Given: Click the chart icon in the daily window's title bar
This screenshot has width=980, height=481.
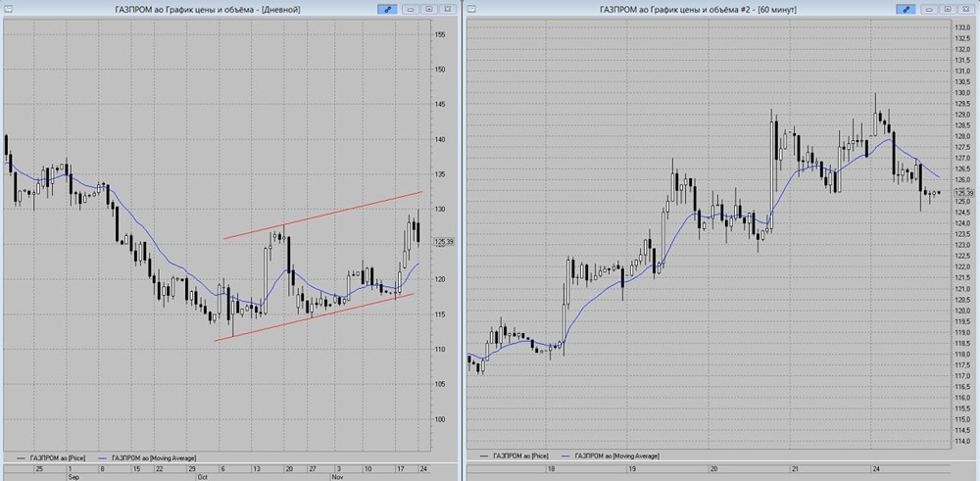Looking at the screenshot, I should tap(8, 10).
